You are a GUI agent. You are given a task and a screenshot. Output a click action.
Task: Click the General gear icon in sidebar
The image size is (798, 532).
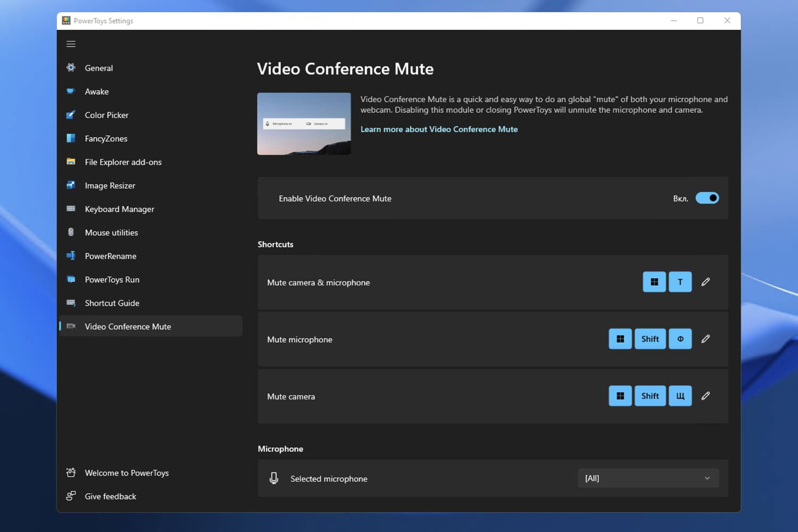pyautogui.click(x=71, y=68)
